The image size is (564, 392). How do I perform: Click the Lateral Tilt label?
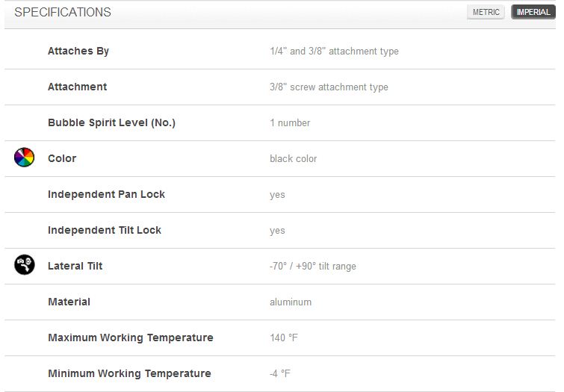point(75,266)
